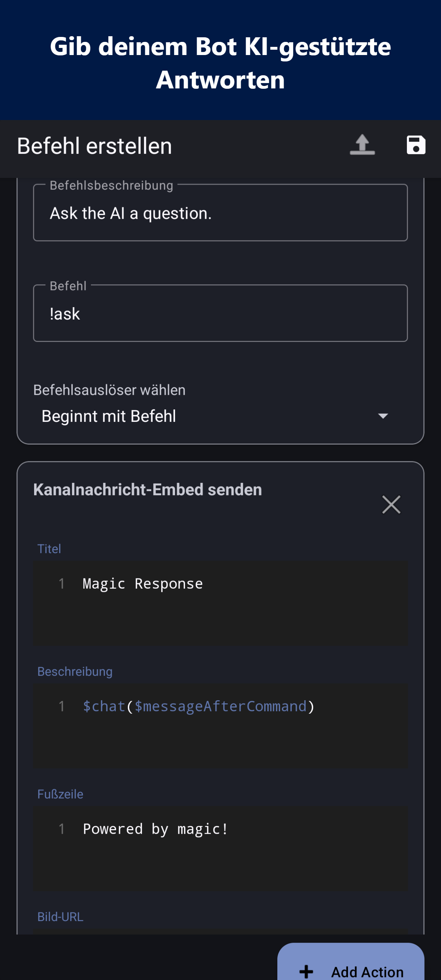Click the 'Kanalnachricht-Embed senden' action header
The image size is (441, 980).
pyautogui.click(x=147, y=490)
